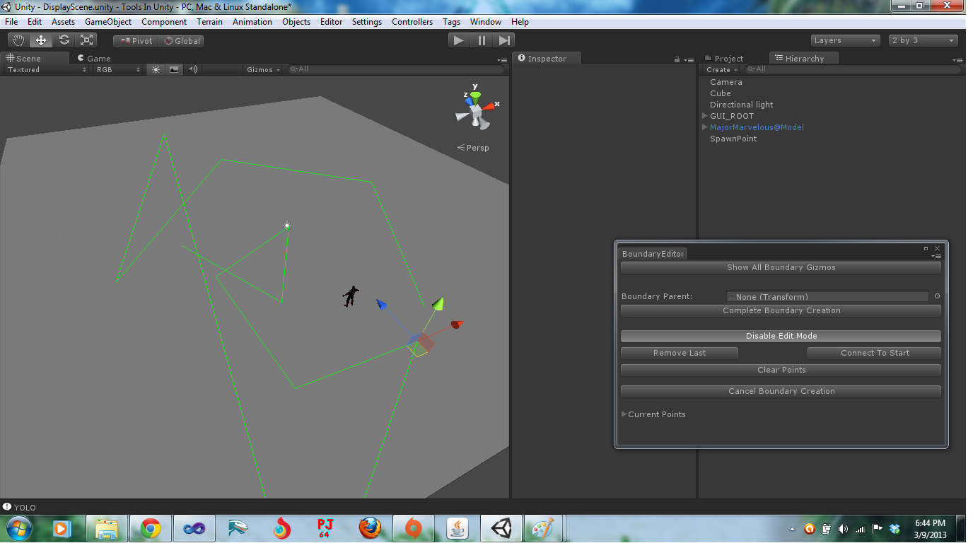
Task: Open Inspector panel options menu icon
Action: pos(688,60)
